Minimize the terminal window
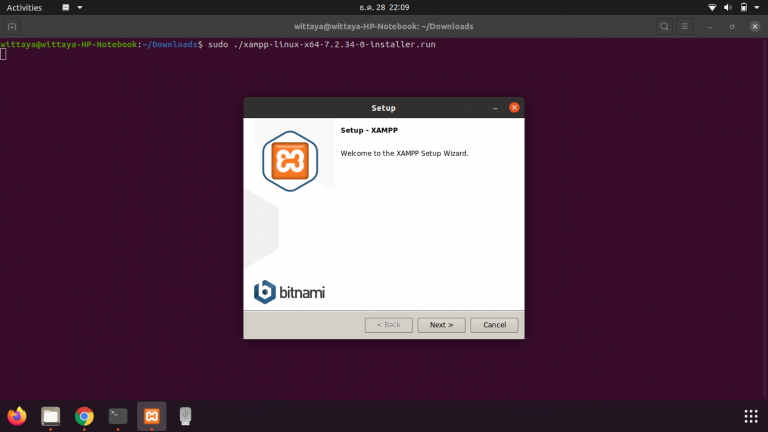This screenshot has height=432, width=768. pyautogui.click(x=710, y=26)
